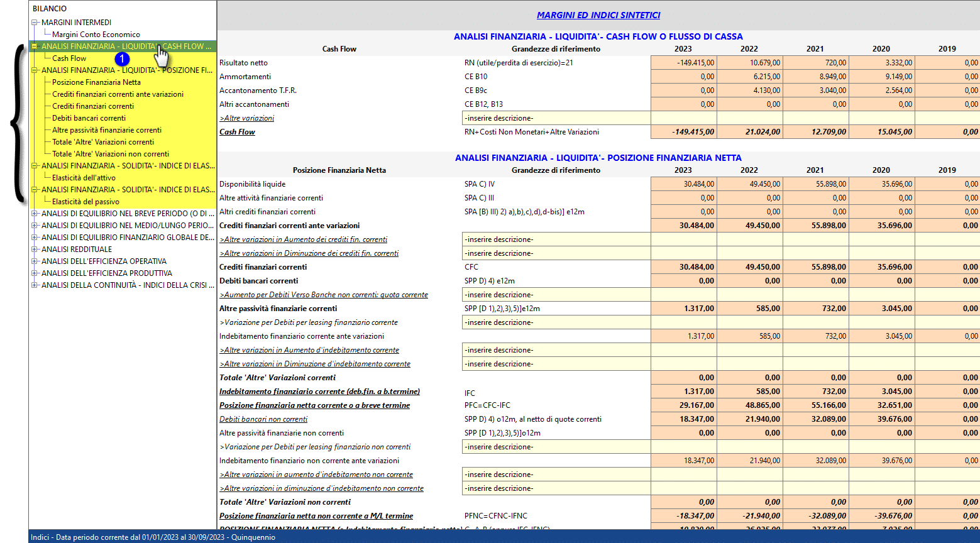This screenshot has height=543, width=980.
Task: Click Altre passività finanziarie correnti 2020 value 3.045,00
Action: [882, 309]
